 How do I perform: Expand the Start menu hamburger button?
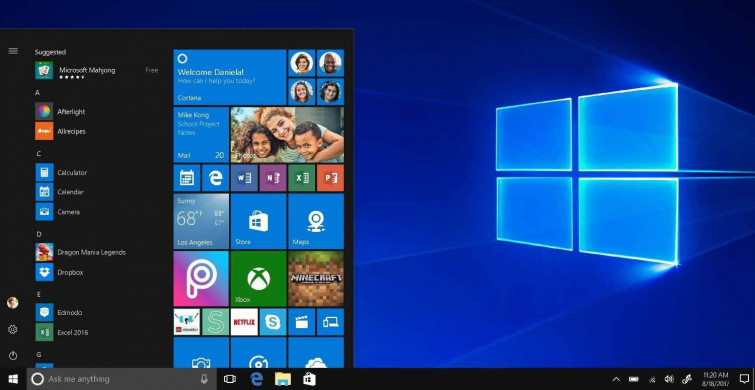pos(13,51)
